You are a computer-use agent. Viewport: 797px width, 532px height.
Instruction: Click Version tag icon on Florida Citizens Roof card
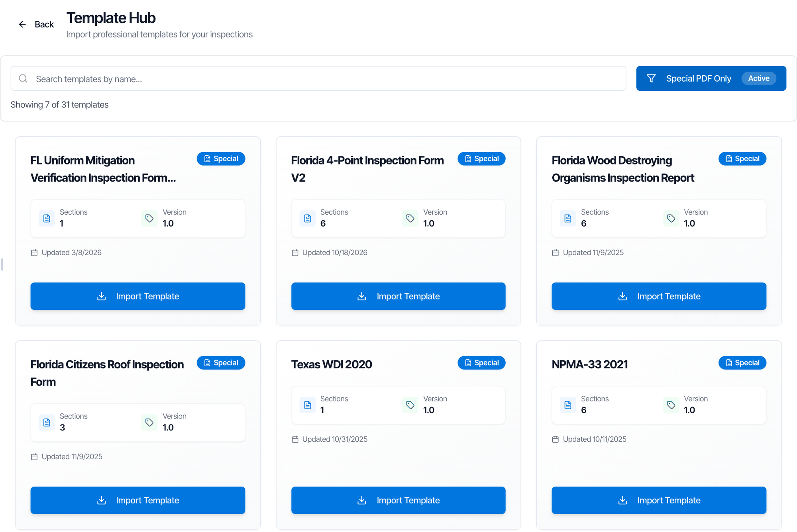[x=149, y=422]
